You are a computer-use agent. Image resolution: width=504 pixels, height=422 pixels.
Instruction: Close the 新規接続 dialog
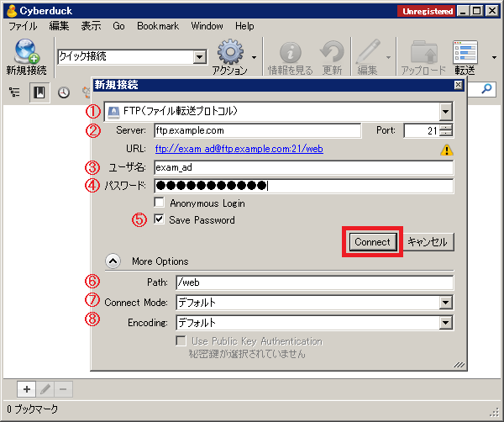pos(458,85)
